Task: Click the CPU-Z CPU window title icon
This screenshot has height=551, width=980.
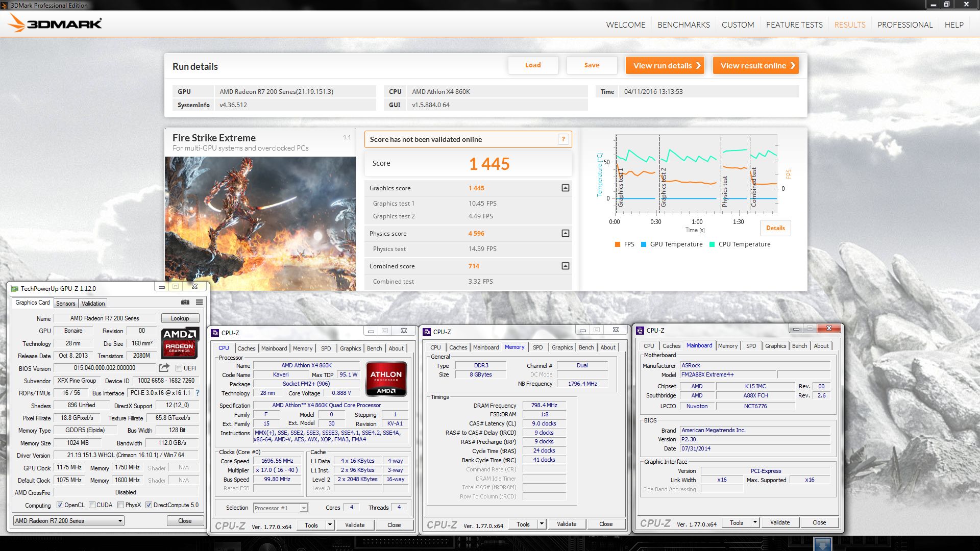Action: (x=215, y=333)
